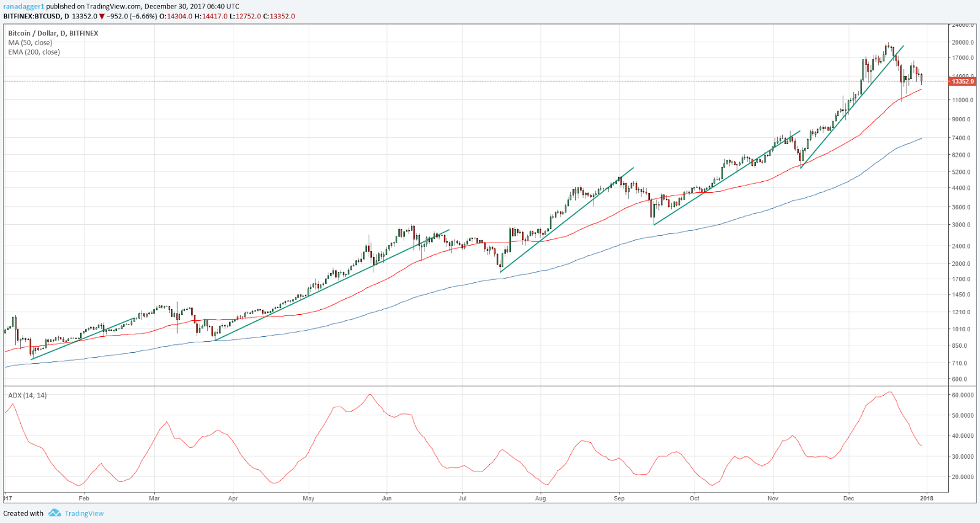Viewport: 980px width, 523px height.
Task: Click the 3600.0 price axis label
Action: coord(962,208)
